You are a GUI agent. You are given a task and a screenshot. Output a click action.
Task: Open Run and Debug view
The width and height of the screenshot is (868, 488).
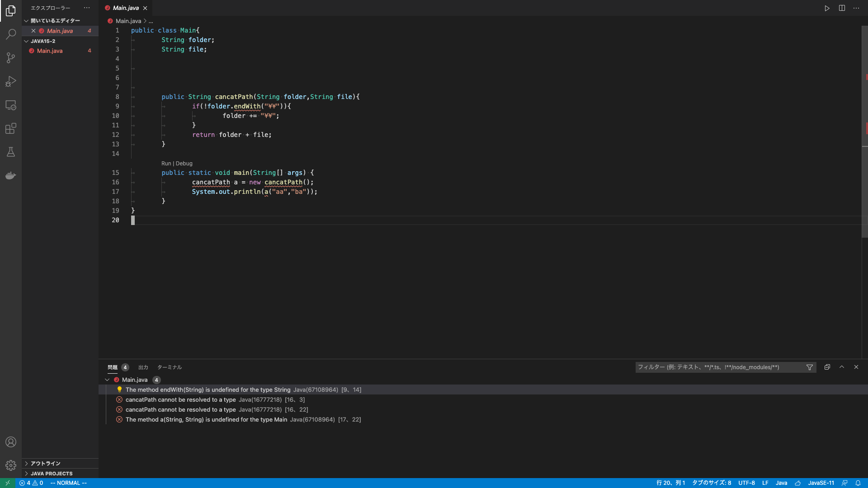[x=11, y=81]
